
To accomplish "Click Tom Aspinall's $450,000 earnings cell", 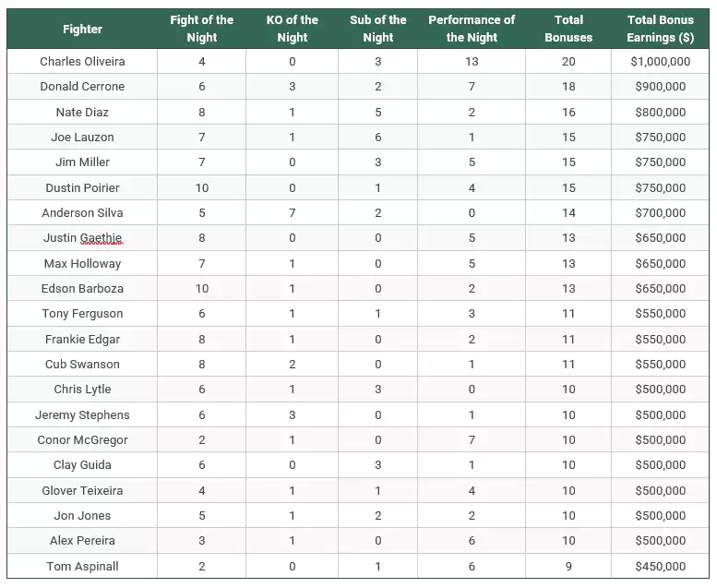I will click(661, 567).
